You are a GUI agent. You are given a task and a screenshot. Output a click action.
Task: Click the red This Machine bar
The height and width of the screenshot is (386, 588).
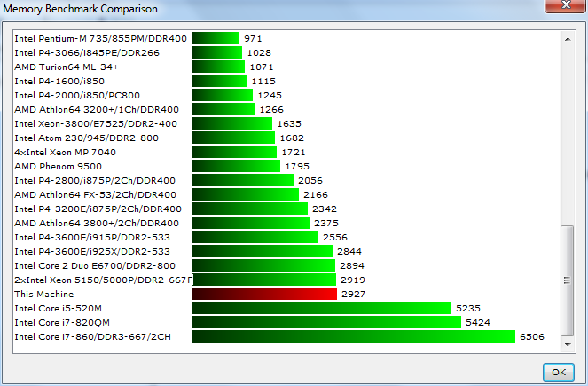pos(264,294)
